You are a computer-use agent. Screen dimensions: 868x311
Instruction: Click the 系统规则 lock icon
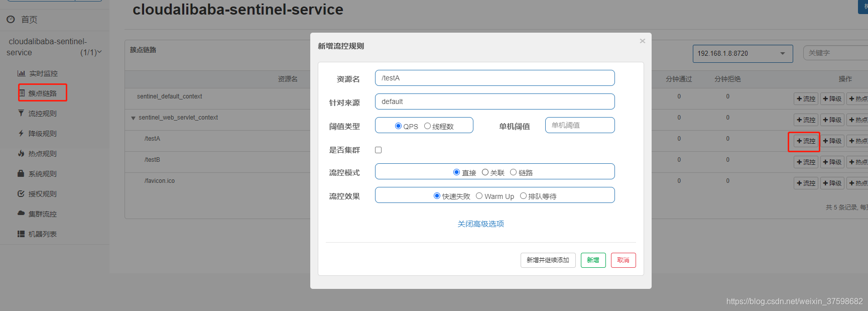21,174
